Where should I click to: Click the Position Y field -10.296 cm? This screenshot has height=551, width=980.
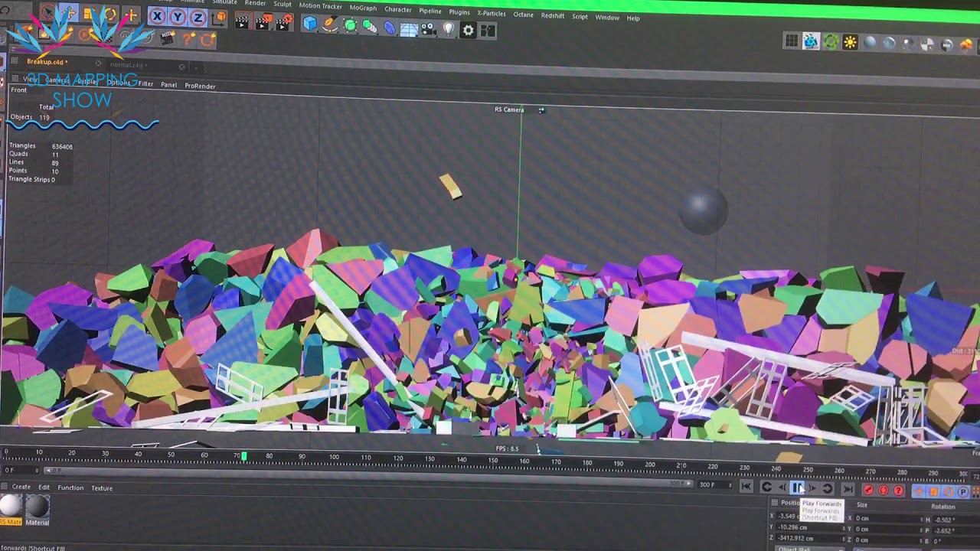[808, 527]
